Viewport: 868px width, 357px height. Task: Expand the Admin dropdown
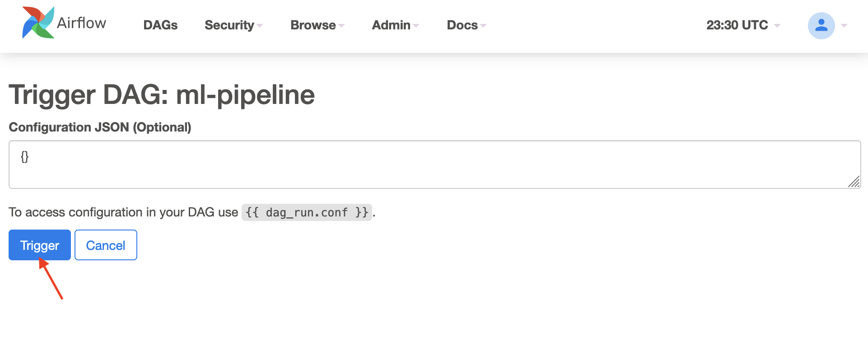click(x=396, y=25)
